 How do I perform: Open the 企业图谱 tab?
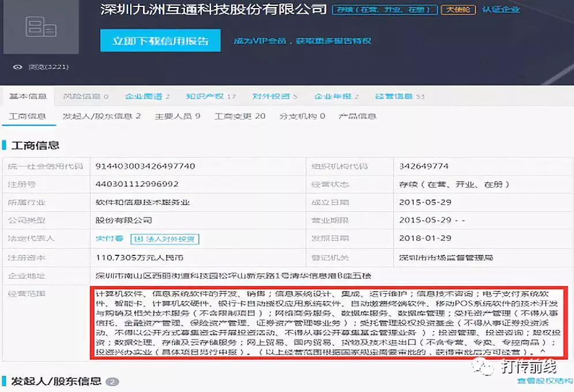tap(147, 96)
